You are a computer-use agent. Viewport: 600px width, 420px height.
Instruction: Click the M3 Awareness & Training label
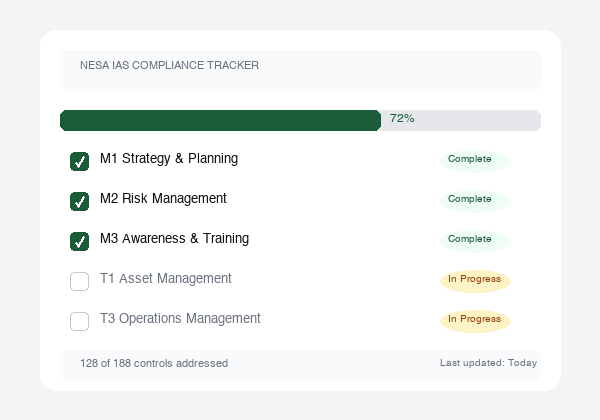[x=174, y=238]
